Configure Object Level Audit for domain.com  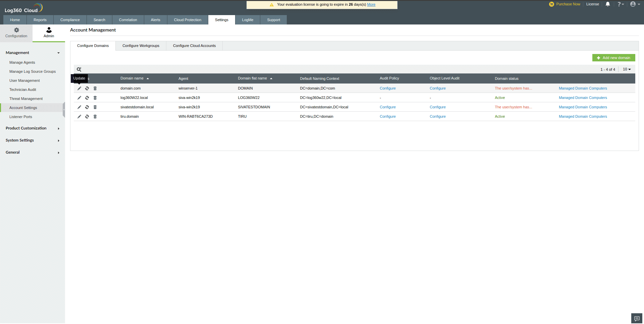coord(437,89)
